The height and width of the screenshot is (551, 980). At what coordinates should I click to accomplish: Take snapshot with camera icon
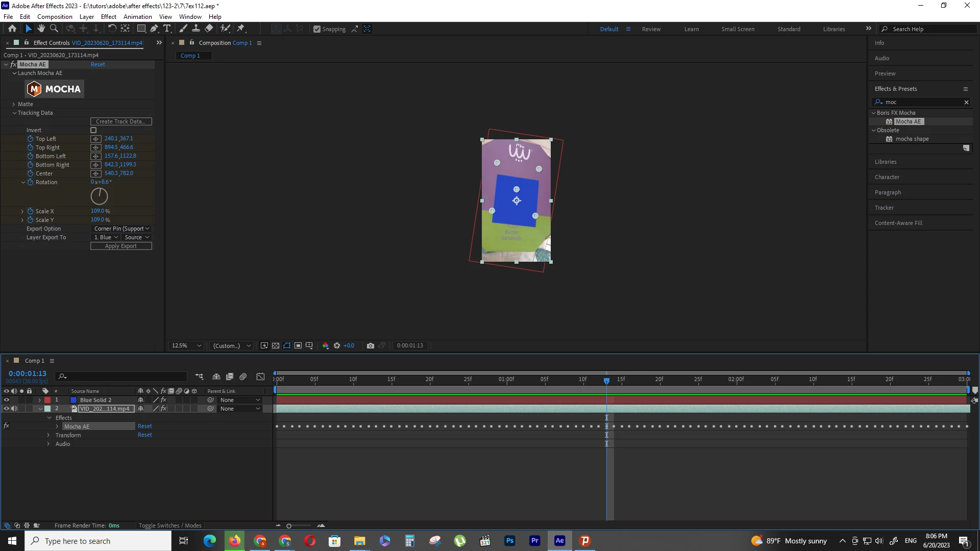coord(371,345)
